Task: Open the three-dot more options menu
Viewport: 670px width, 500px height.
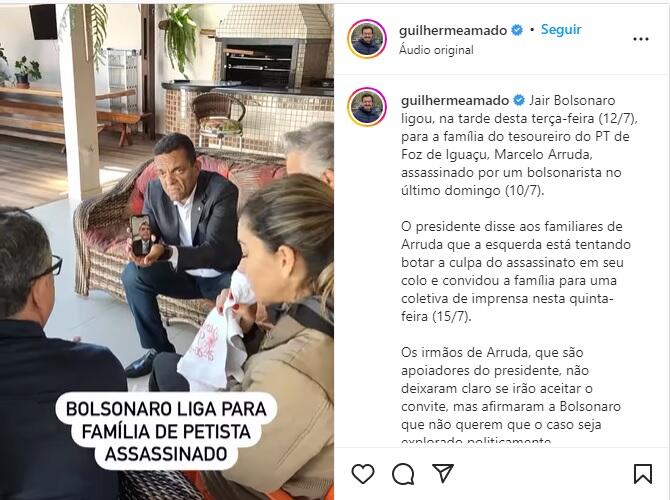Action: tap(641, 39)
